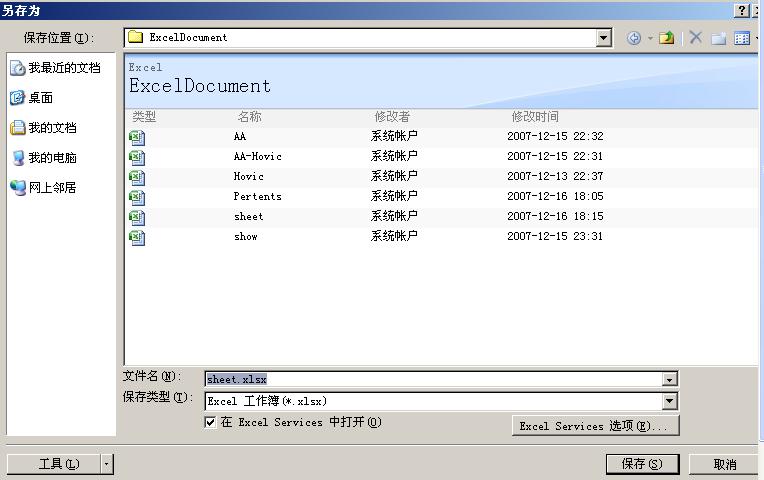
Task: Click the file name input field
Action: (434, 379)
